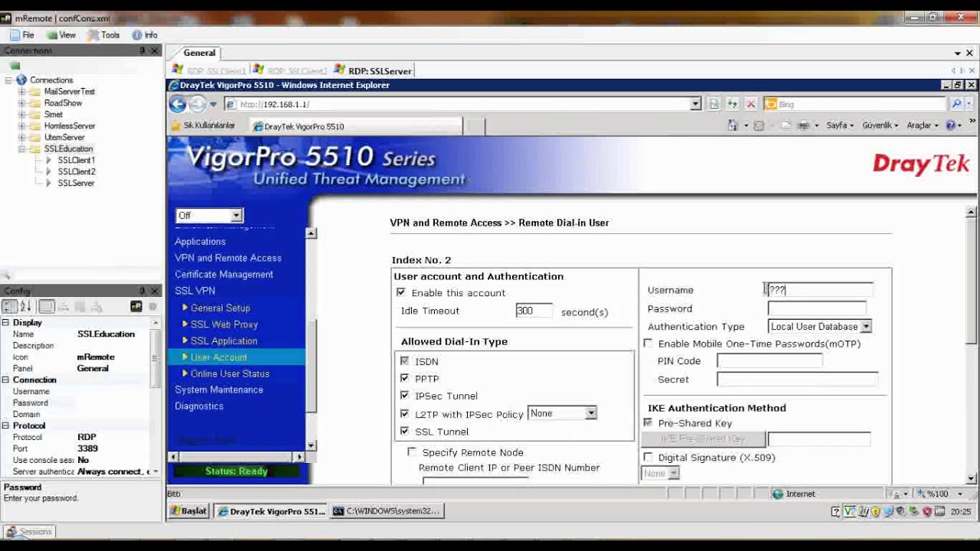This screenshot has height=551, width=980.
Task: Open Online User Status page link
Action: pos(230,373)
